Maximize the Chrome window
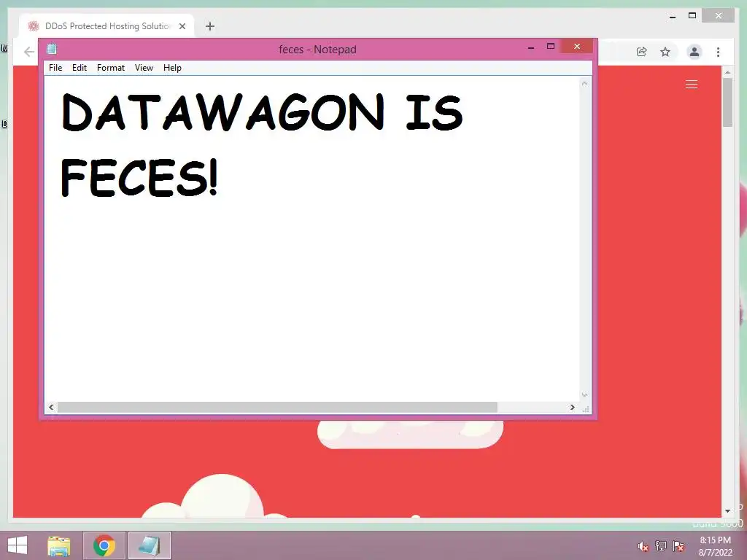This screenshot has width=747, height=560. click(692, 16)
